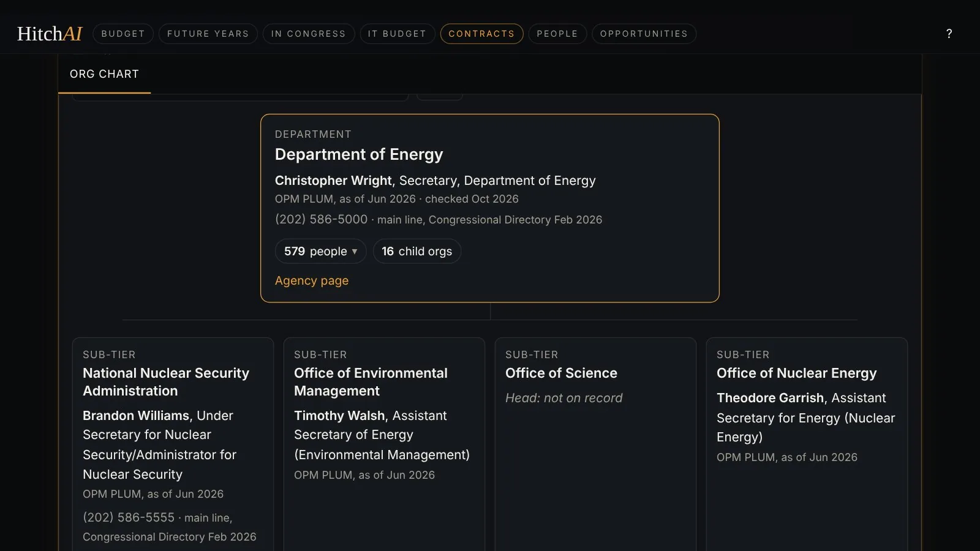980x551 pixels.
Task: Click Brandon Williams's name
Action: 136,416
